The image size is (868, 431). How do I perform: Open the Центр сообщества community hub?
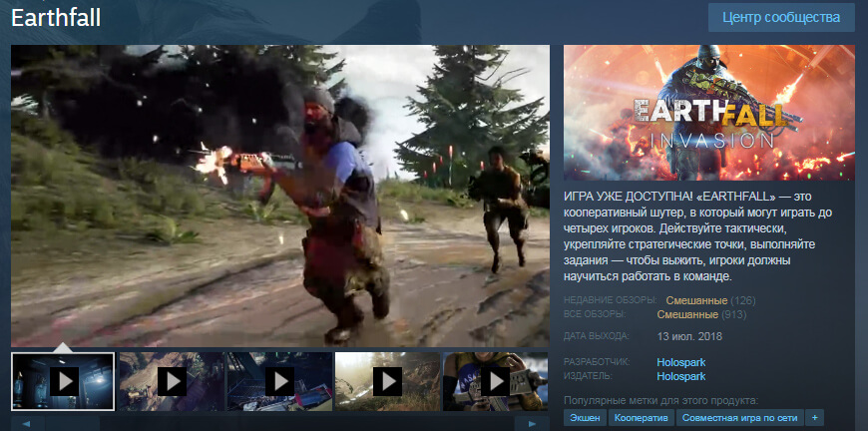click(781, 17)
